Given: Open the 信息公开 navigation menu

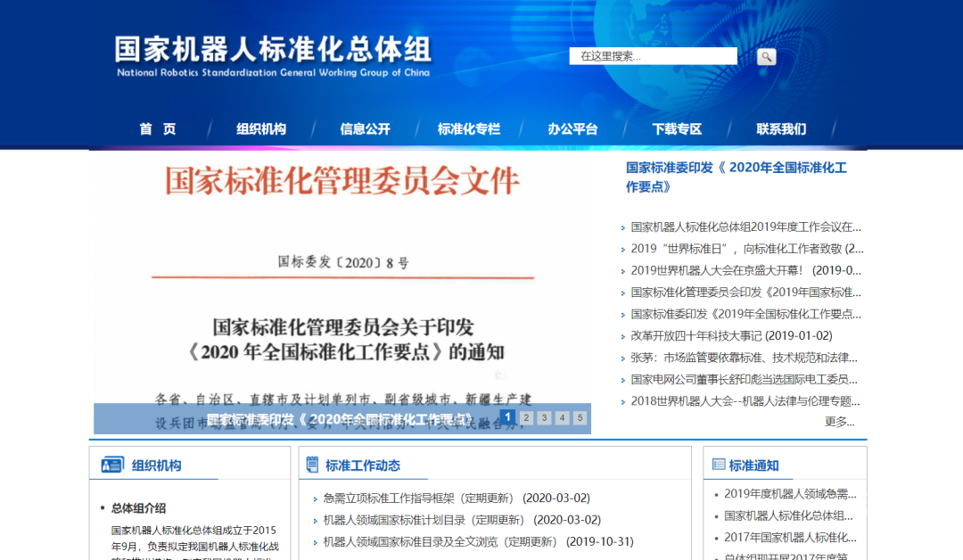Looking at the screenshot, I should (365, 129).
